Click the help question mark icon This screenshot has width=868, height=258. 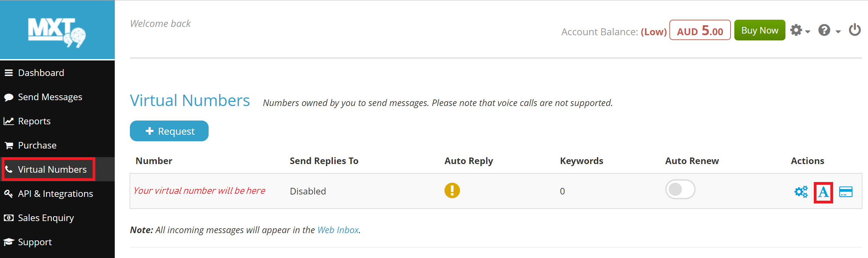(x=824, y=30)
